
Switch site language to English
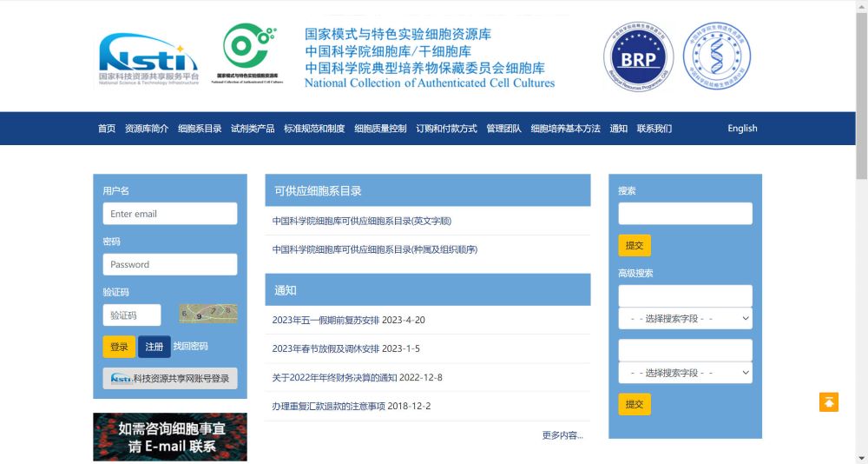(742, 129)
